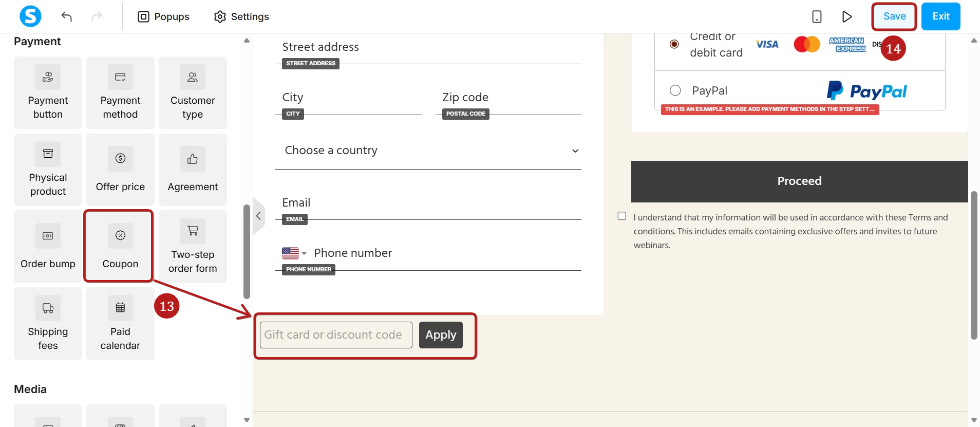The height and width of the screenshot is (427, 980).
Task: Click the page scroll up arrow
Action: coord(974,40)
